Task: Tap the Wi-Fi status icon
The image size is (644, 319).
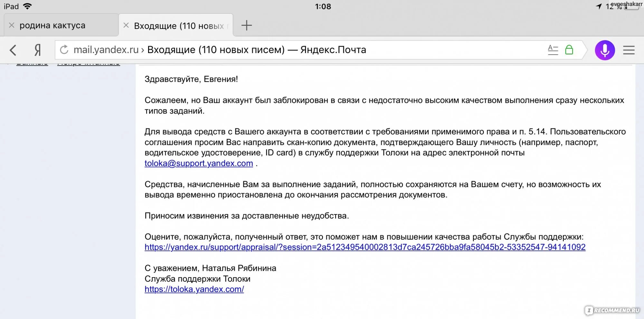Action: [x=28, y=6]
